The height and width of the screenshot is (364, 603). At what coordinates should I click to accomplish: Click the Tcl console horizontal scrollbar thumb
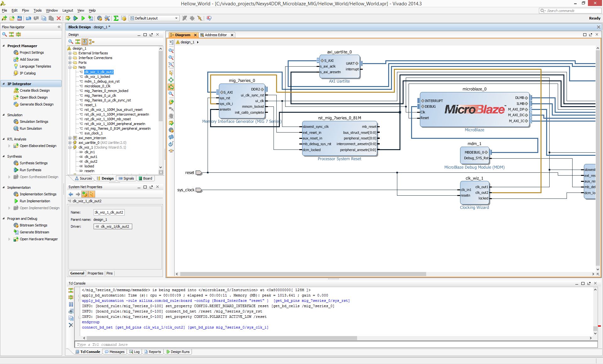pos(222,338)
